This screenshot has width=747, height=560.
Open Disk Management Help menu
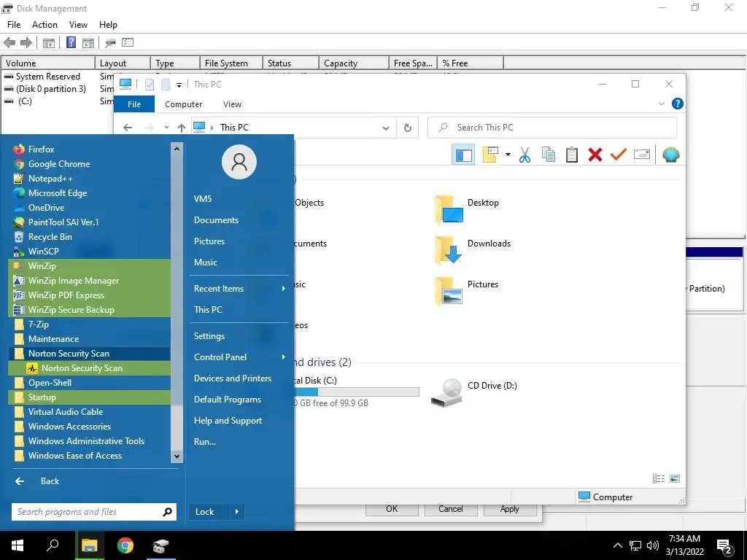(108, 25)
